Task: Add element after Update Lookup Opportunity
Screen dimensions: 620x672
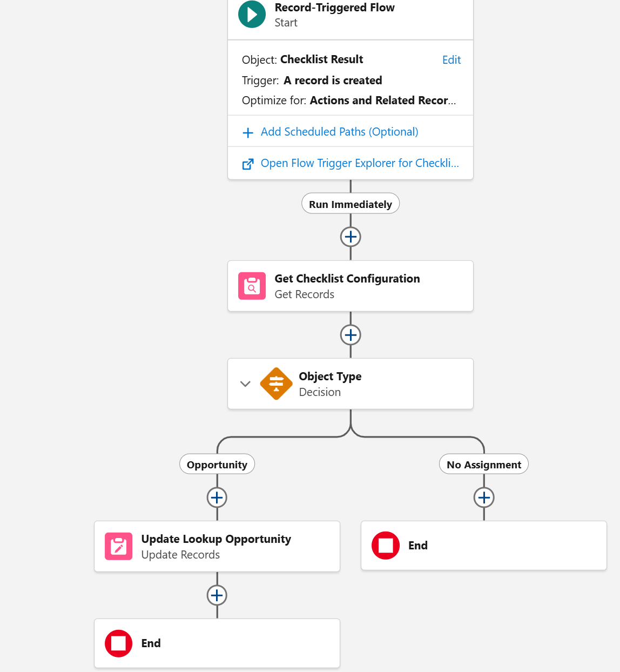Action: point(217,595)
